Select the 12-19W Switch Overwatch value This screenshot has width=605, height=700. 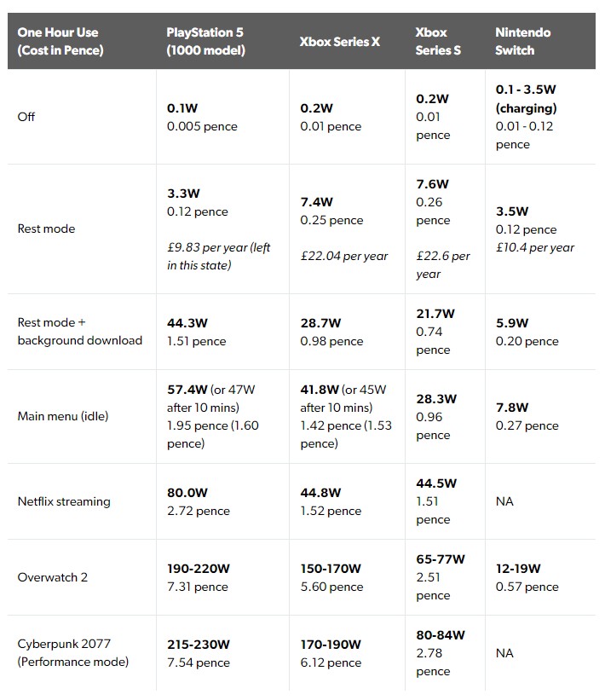(x=518, y=568)
